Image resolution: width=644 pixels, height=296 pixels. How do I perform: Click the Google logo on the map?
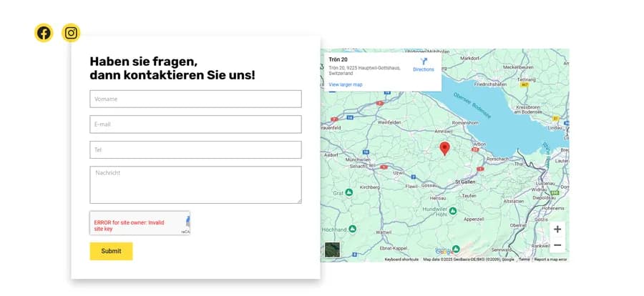point(444,252)
